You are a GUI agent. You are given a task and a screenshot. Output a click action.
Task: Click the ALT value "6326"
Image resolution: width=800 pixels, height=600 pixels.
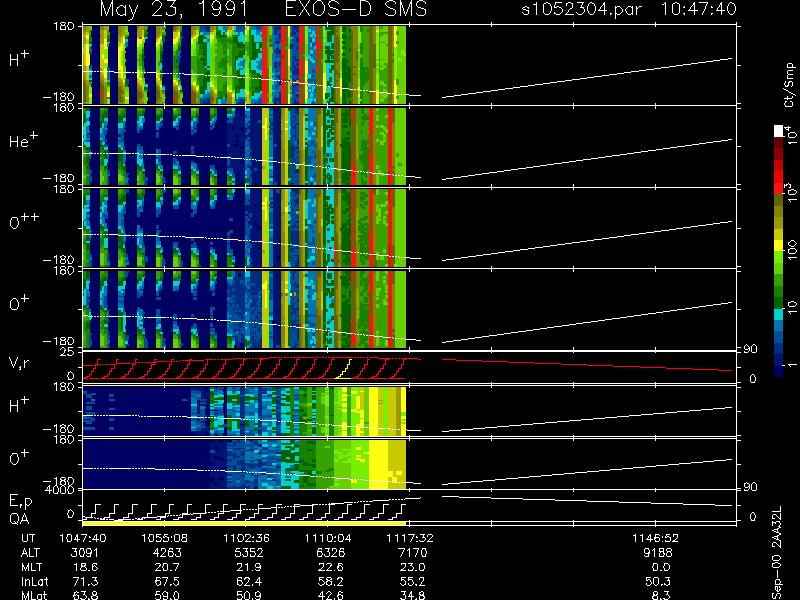[329, 553]
